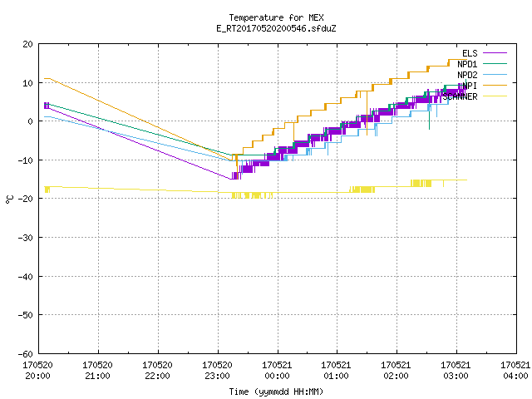Click the SCANNER legend label
Image resolution: width=532 pixels, height=399 pixels.
[x=460, y=96]
